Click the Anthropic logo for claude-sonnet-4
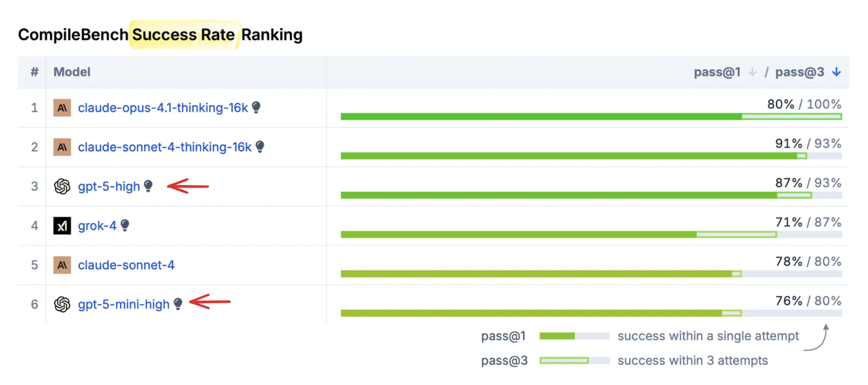The width and height of the screenshot is (868, 385). (62, 265)
